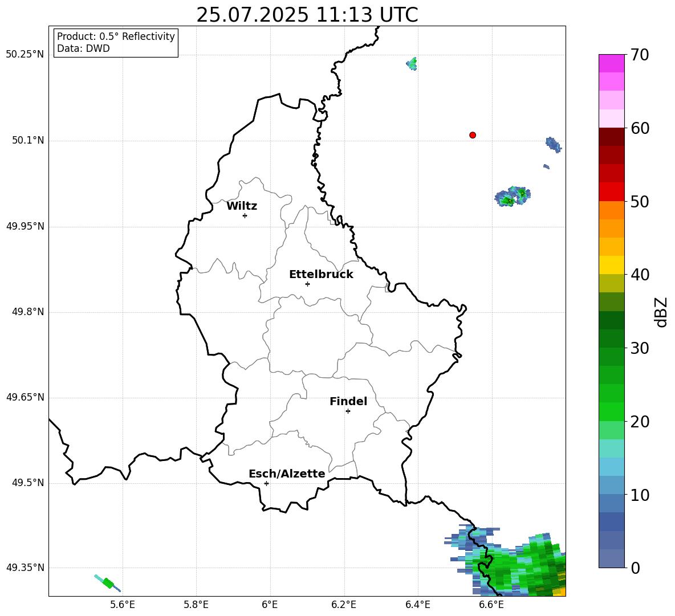Viewport: 675px width, 616px height.
Task: Click the 'Ettelbruck' label
Action: pos(321,275)
